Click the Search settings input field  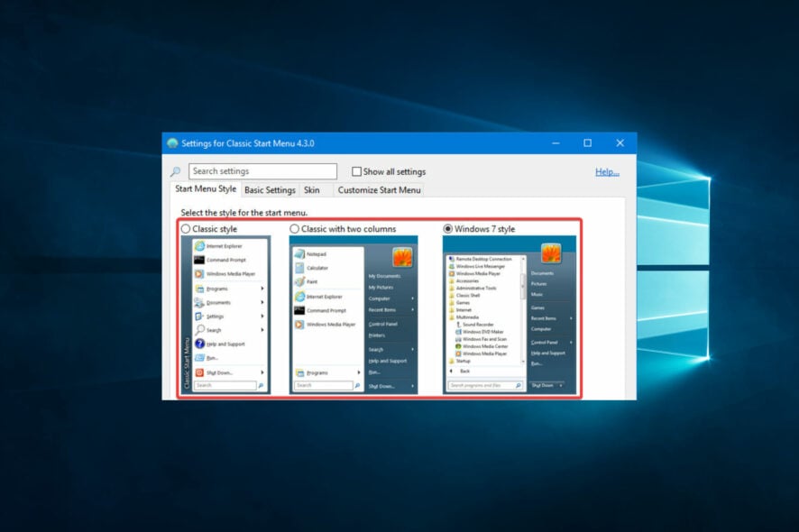tap(262, 171)
